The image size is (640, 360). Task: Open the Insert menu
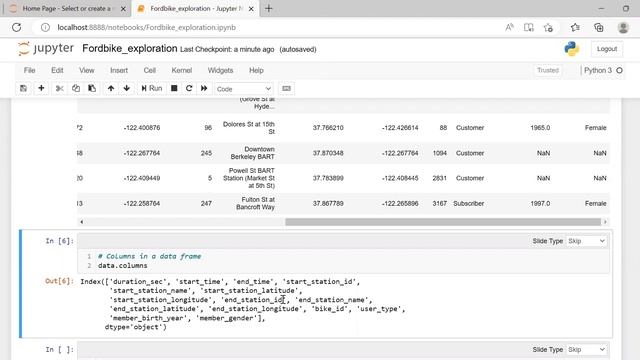point(119,70)
